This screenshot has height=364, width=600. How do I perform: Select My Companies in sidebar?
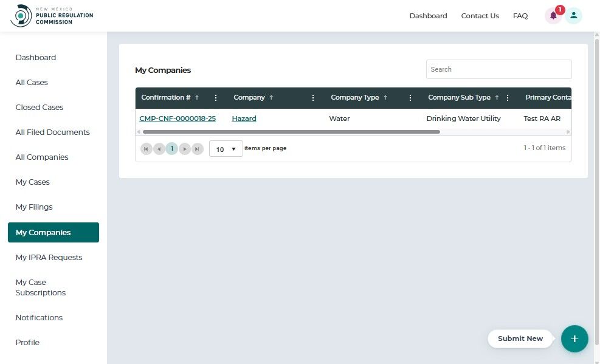[53, 233]
